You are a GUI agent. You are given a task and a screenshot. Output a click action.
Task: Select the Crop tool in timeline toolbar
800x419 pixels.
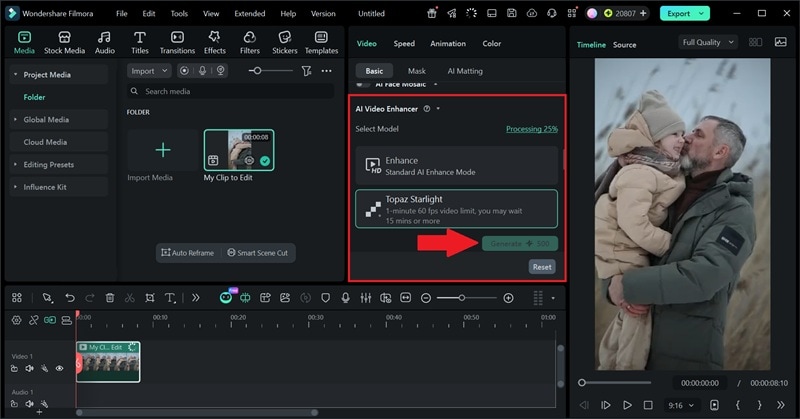(149, 298)
